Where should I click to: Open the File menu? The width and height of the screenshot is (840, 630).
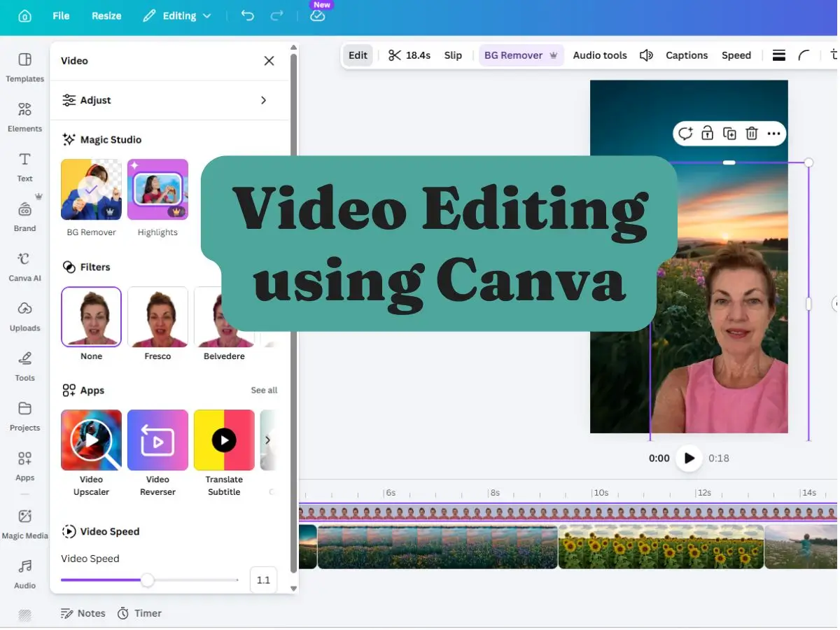pos(61,15)
